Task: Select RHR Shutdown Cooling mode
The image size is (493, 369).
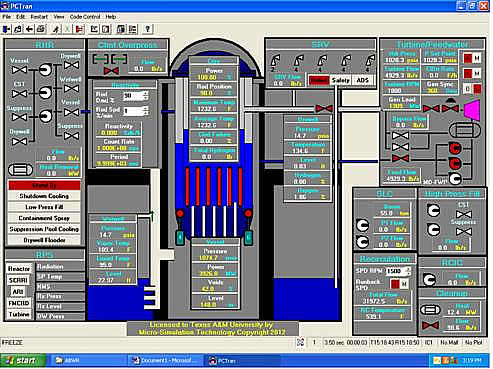Action: 44,196
